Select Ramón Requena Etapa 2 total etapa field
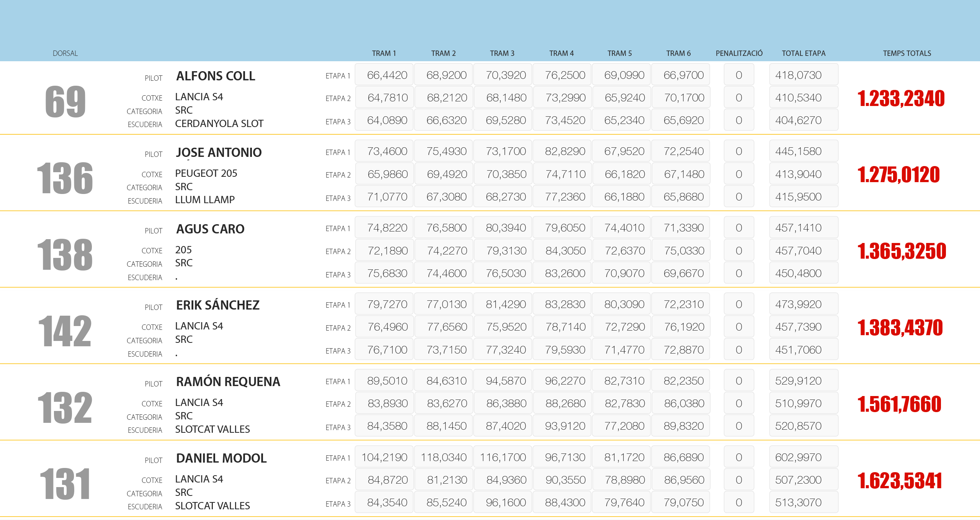The width and height of the screenshot is (980, 520). 803,403
